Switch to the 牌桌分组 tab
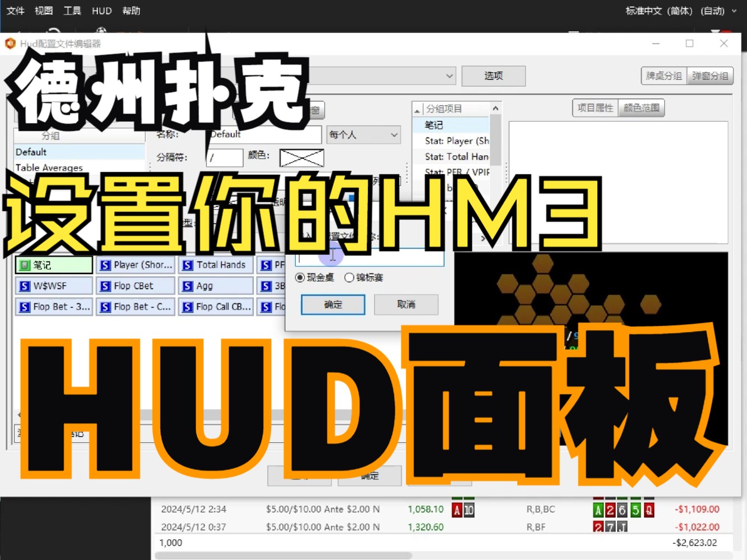 pyautogui.click(x=664, y=76)
